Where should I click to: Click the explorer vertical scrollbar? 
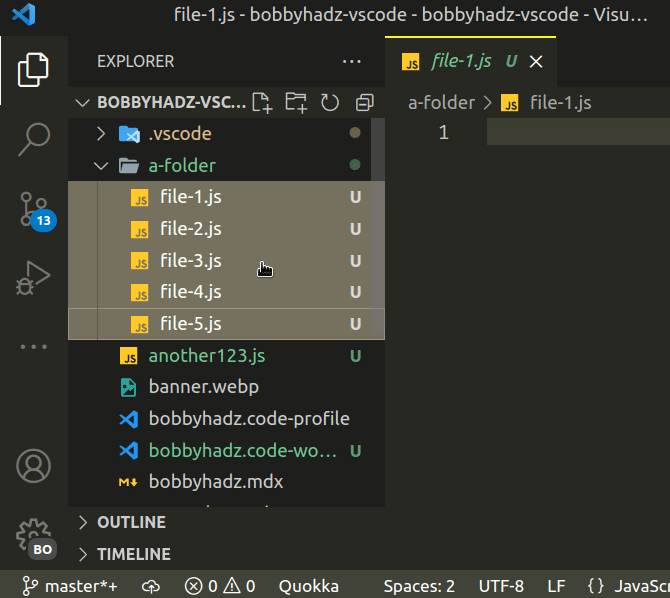[x=378, y=227]
